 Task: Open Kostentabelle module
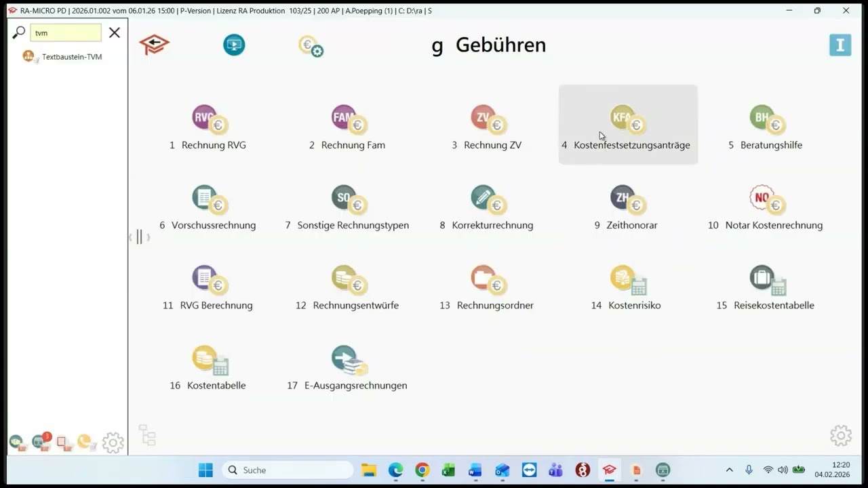208,367
